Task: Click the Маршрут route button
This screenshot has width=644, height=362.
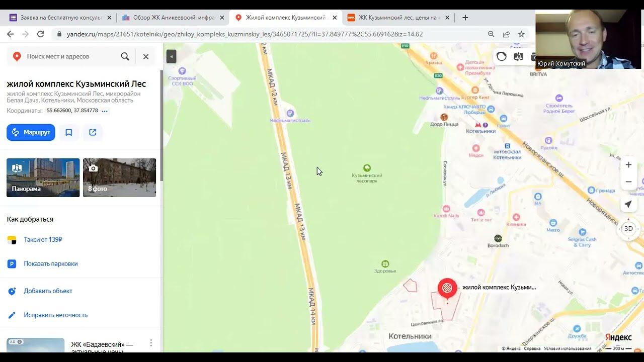Action: 31,132
